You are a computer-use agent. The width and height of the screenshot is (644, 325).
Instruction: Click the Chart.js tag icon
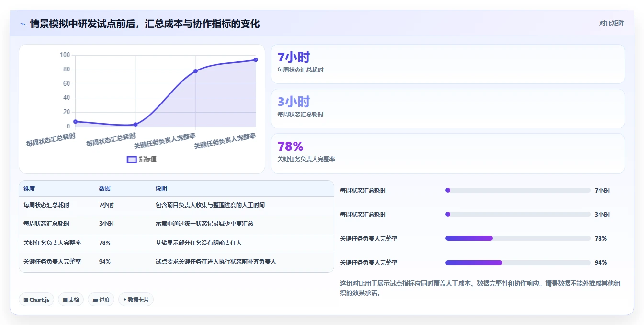click(x=26, y=300)
